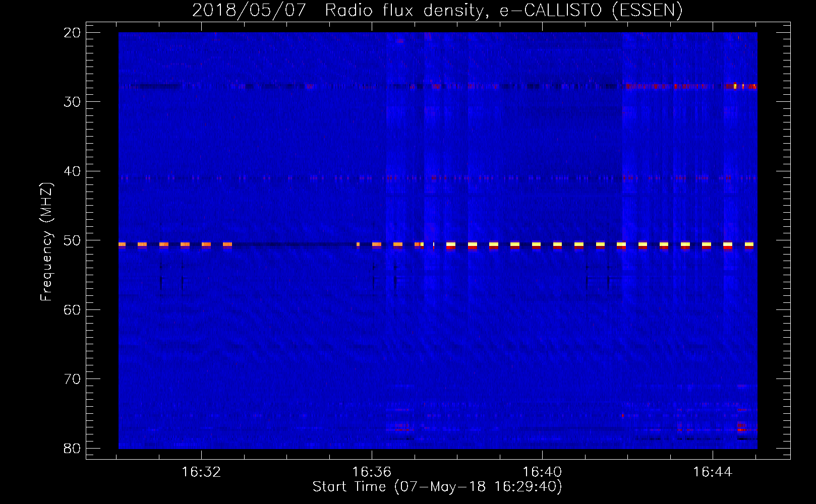This screenshot has width=816, height=504.
Task: Click the 16:44 time tick label
Action: pos(712,472)
